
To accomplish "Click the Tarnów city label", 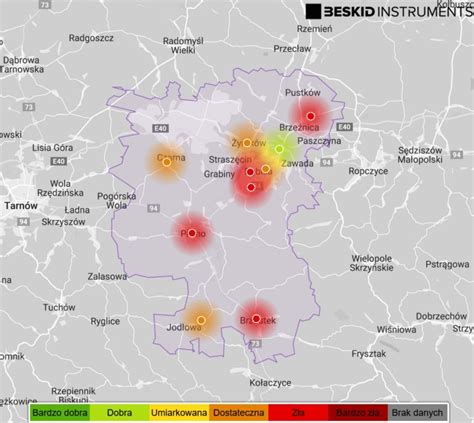I will 21,206.
